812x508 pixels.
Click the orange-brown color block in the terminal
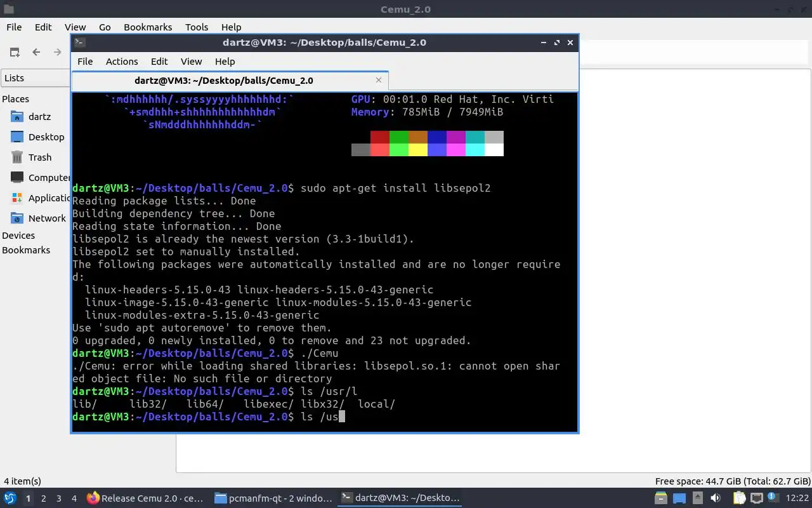click(417, 137)
